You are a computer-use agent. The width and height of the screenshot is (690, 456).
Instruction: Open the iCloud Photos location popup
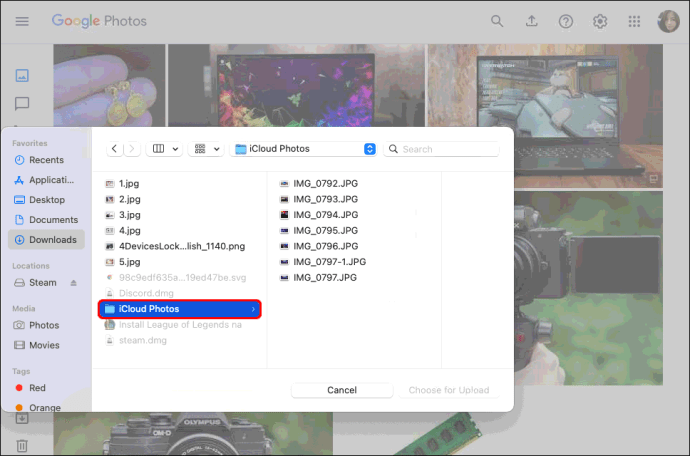pyautogui.click(x=303, y=149)
